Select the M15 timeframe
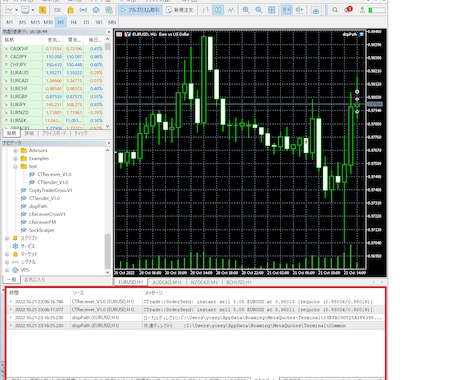Screen dimensions: 460x380 (35, 22)
